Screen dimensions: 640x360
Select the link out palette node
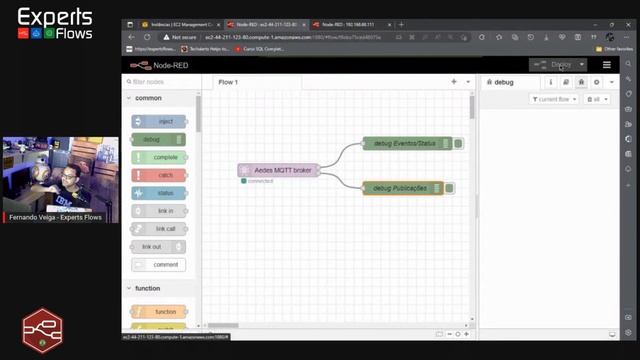pyautogui.click(x=159, y=247)
